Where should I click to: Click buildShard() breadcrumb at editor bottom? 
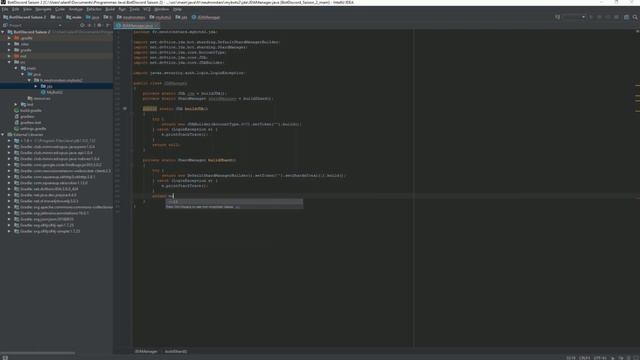tap(176, 351)
